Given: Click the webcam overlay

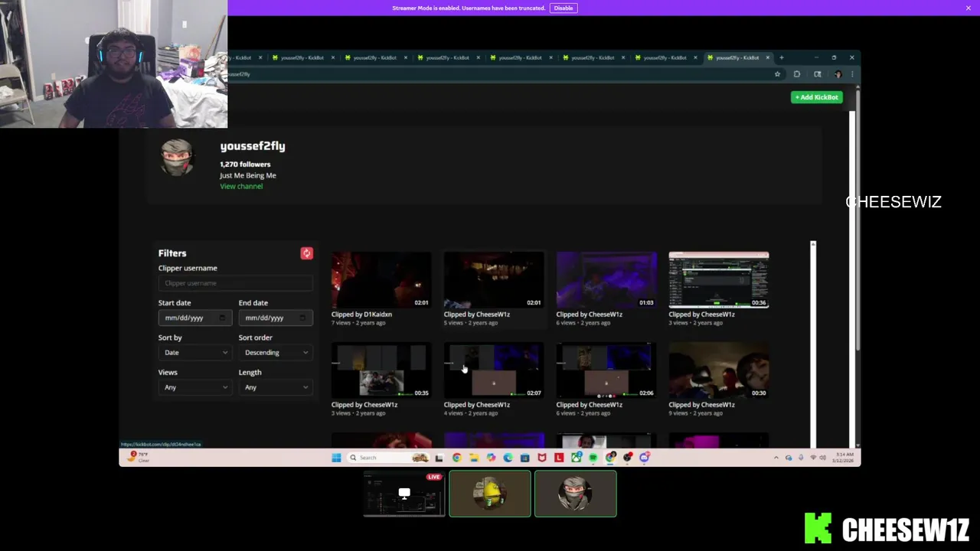Looking at the screenshot, I should pyautogui.click(x=113, y=64).
